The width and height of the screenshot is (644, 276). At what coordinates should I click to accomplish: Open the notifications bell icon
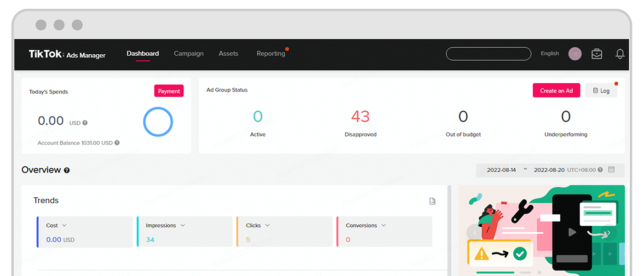620,54
